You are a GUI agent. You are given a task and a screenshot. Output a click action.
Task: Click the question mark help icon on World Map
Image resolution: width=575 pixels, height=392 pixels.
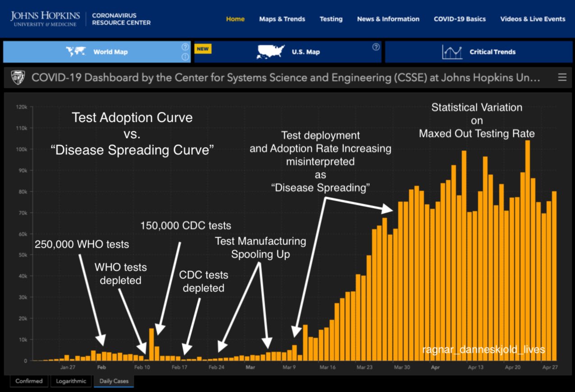coord(185,47)
